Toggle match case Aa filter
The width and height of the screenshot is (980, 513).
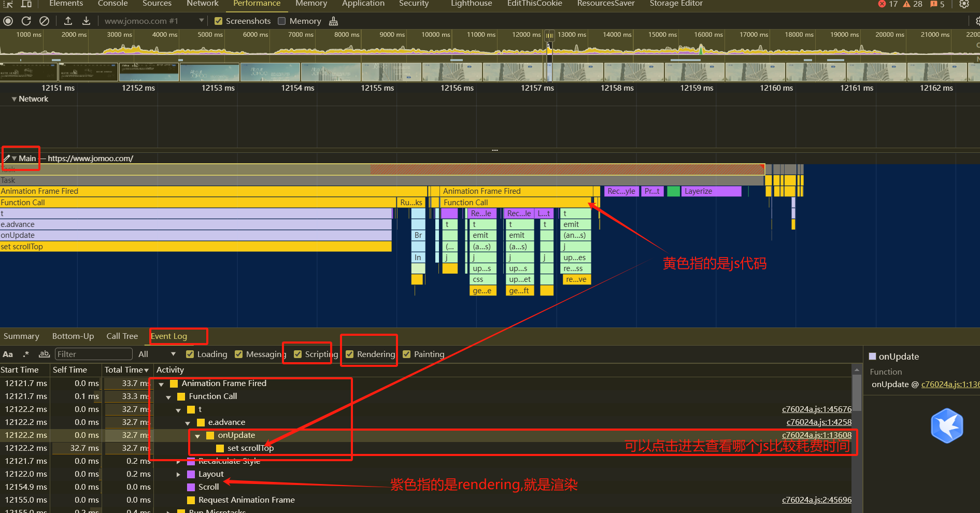8,354
